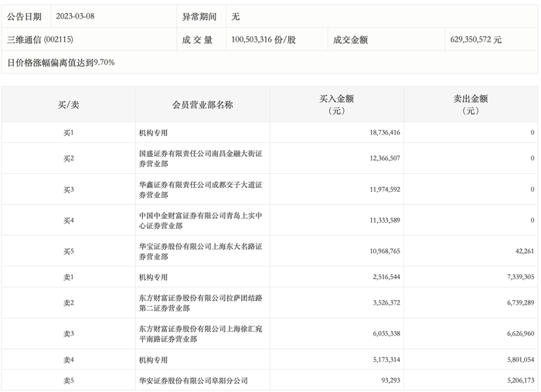Click the 公告日期 label
The height and width of the screenshot is (392, 541).
click(x=24, y=16)
